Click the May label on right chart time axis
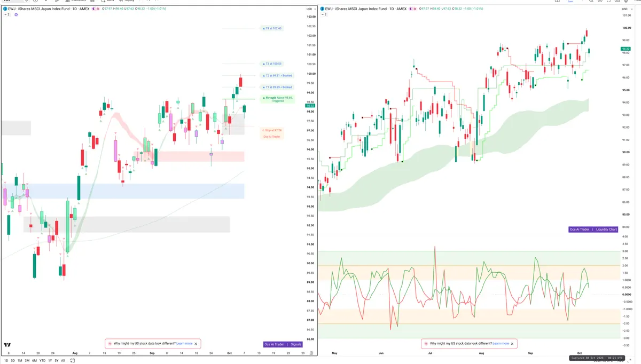The width and height of the screenshot is (641, 364). point(335,353)
